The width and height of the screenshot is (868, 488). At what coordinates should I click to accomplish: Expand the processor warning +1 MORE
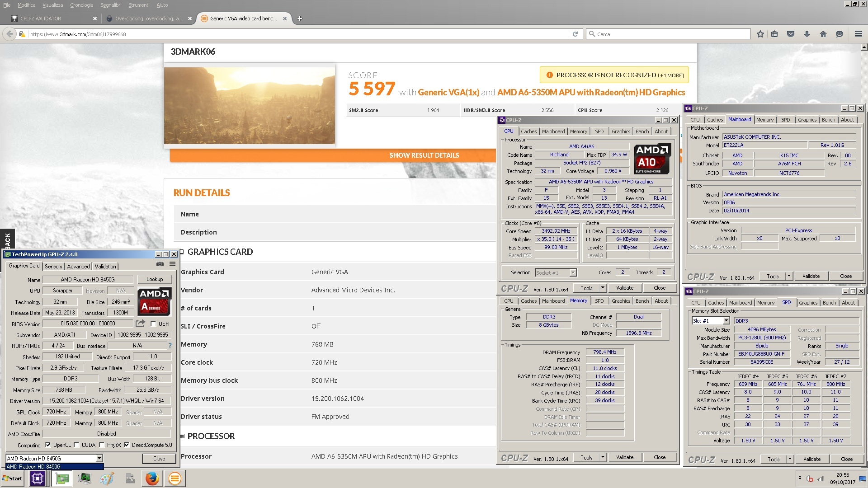click(x=671, y=75)
